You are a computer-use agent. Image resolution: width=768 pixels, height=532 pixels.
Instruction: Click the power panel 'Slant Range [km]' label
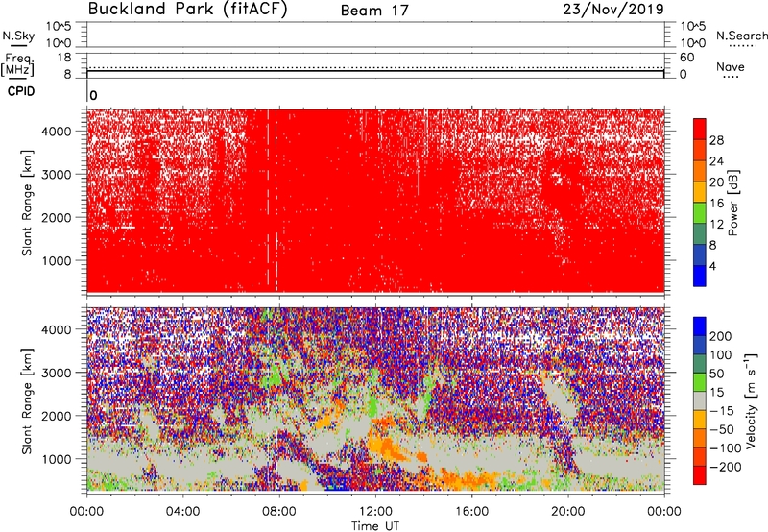[x=27, y=203]
